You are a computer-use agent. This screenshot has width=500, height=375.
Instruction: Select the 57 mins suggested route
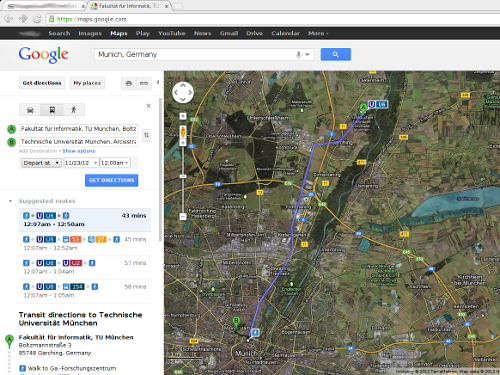click(85, 267)
